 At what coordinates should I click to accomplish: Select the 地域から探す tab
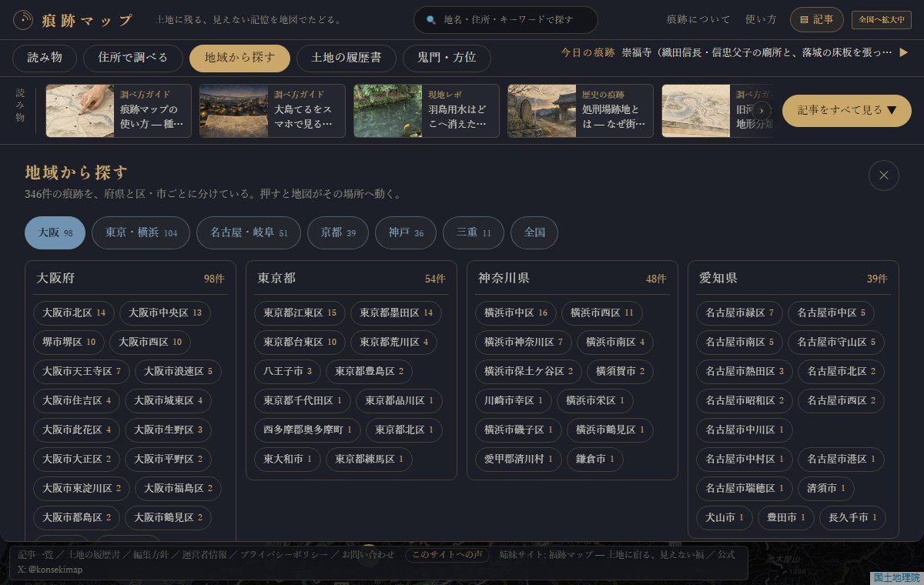240,58
